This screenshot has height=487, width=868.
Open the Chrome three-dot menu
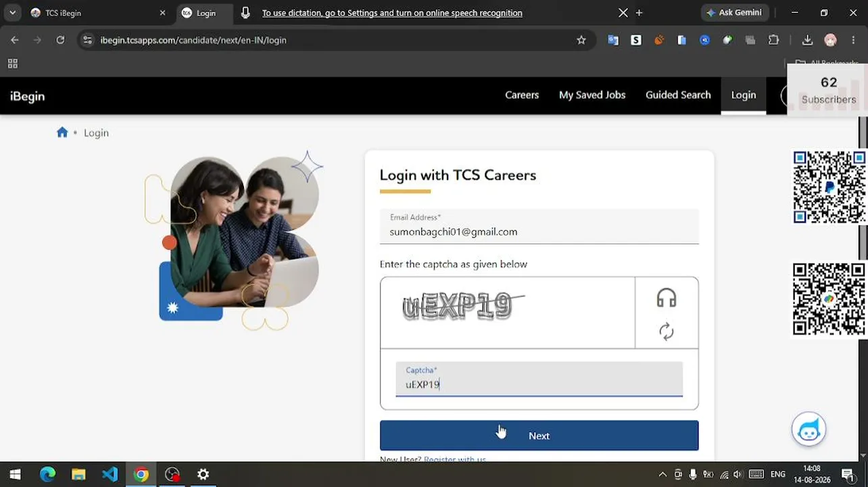(854, 40)
